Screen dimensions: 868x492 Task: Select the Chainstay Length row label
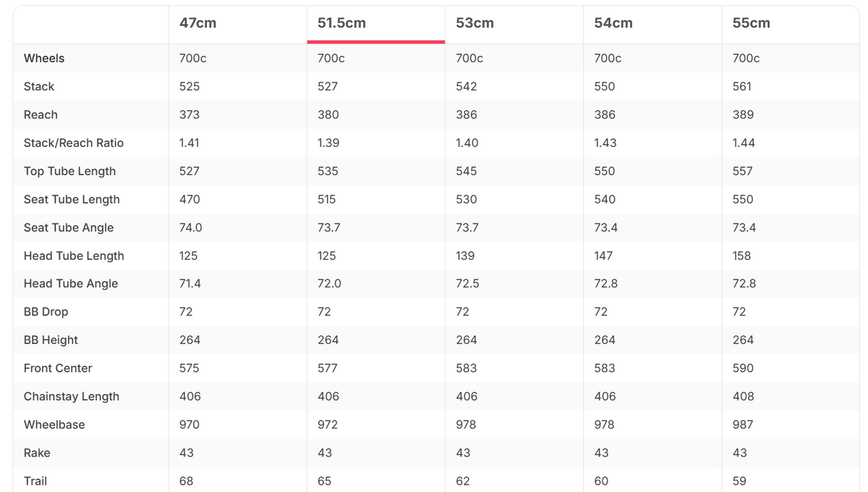(72, 396)
